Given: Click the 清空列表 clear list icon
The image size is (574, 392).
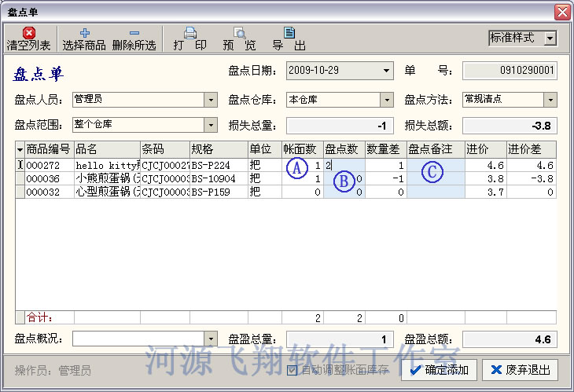Looking at the screenshot, I should [29, 33].
